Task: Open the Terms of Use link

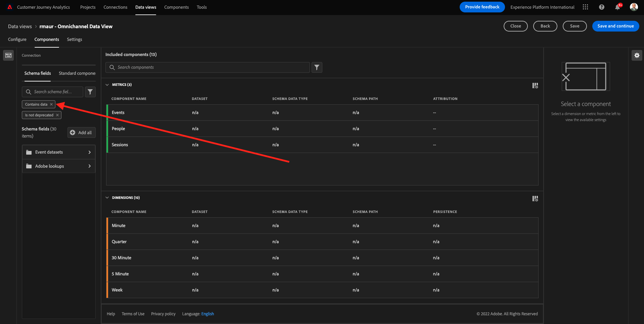Action: click(133, 314)
